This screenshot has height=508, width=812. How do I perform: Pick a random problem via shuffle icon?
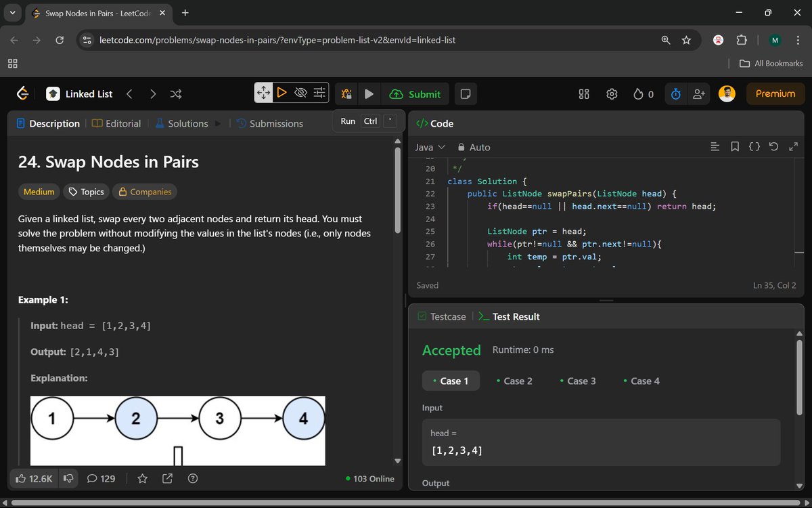176,94
